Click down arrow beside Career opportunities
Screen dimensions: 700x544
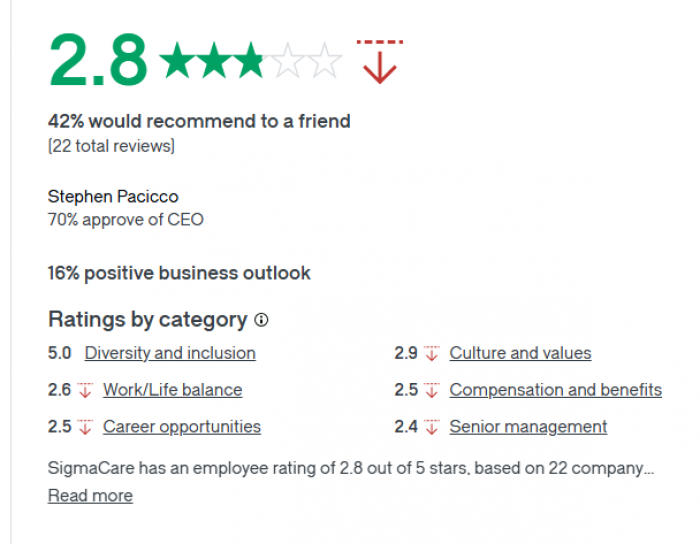click(85, 427)
